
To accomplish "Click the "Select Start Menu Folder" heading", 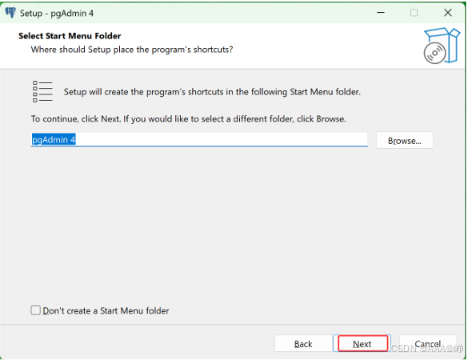I will click(70, 36).
